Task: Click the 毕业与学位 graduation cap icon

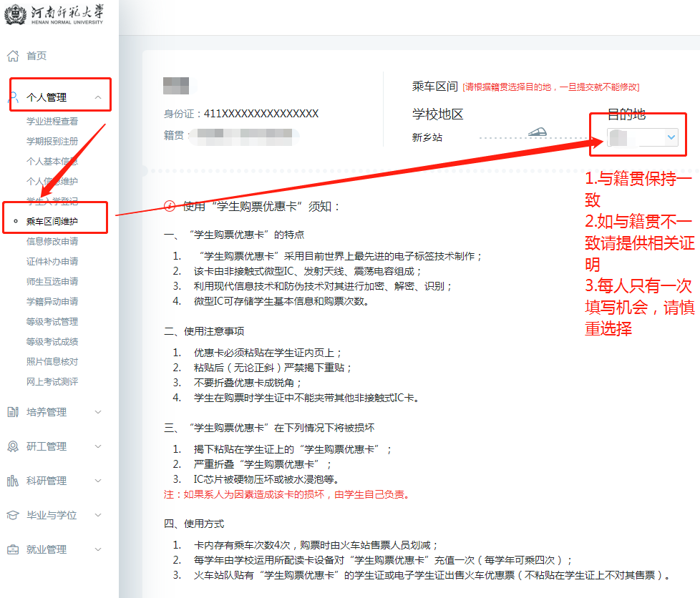Action: [13, 515]
